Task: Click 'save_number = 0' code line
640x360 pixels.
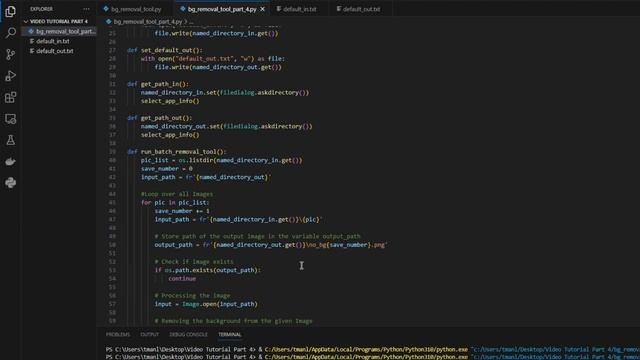Action: pyautogui.click(x=167, y=169)
